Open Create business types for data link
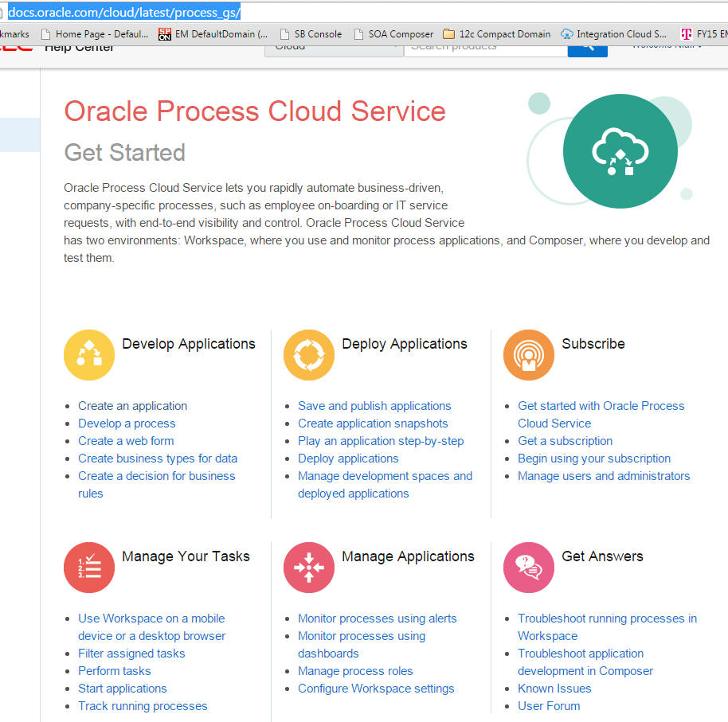Screen dimensions: 728x722 (158, 459)
